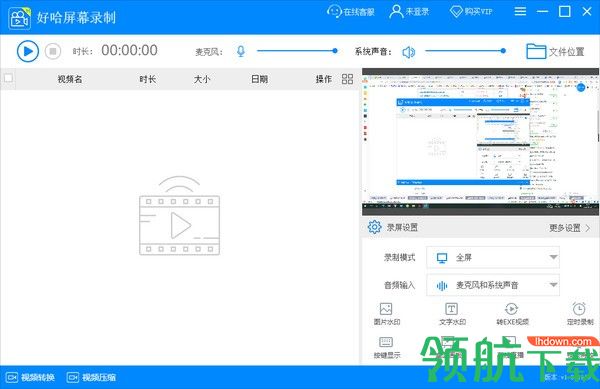Open the 文字水印 text watermark tool
600x389 pixels.
tap(452, 314)
